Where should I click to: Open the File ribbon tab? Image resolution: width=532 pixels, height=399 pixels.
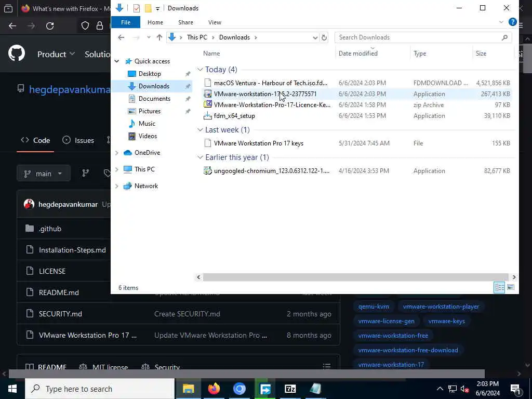[126, 22]
